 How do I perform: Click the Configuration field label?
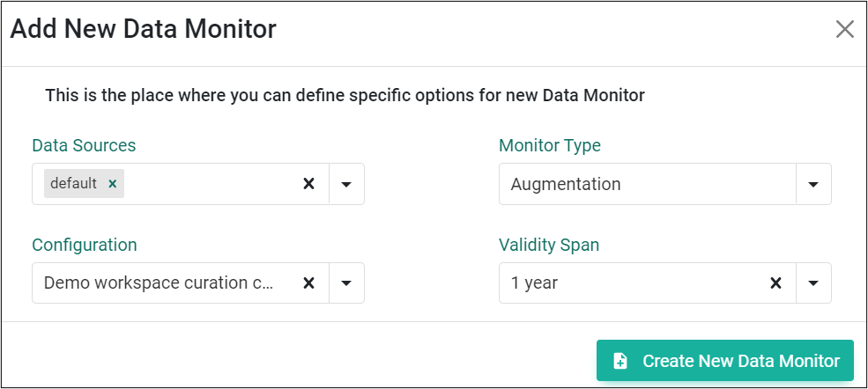(84, 245)
